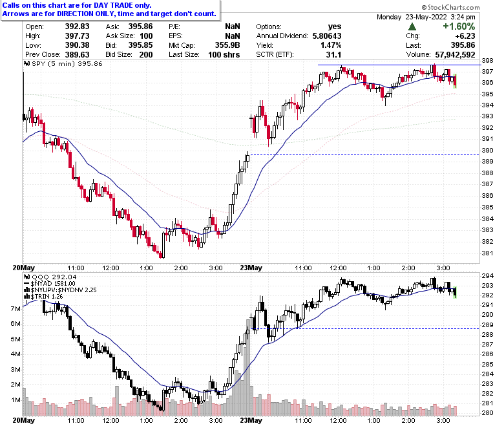Click the High value 397.73
The image size is (504, 426).
pos(77,36)
